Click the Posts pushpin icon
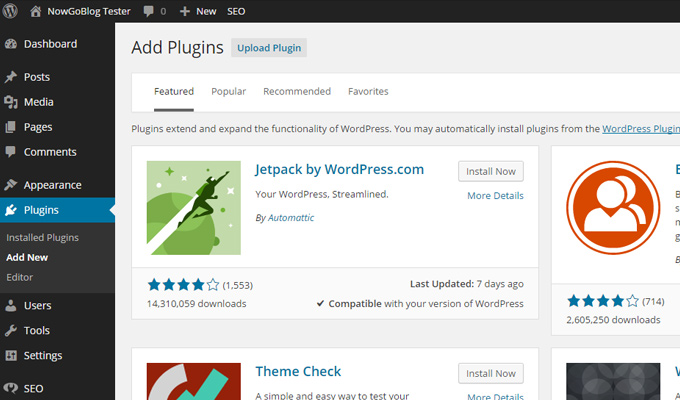 (11, 77)
